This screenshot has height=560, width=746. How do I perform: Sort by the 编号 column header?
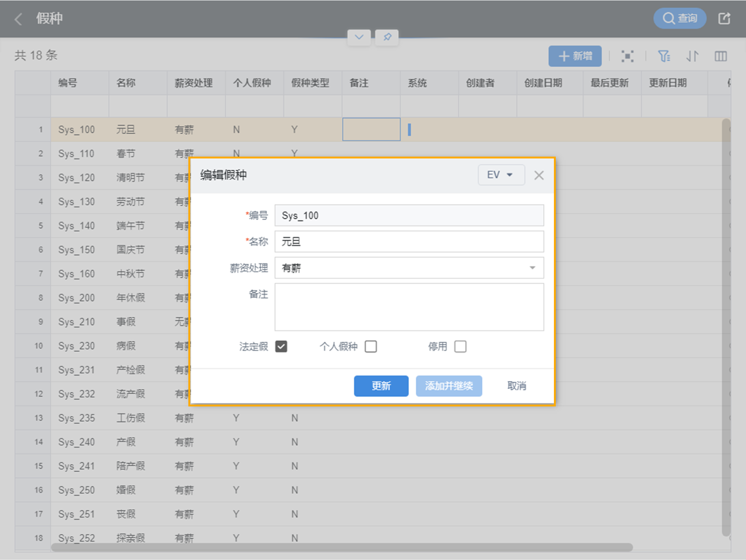[80, 83]
